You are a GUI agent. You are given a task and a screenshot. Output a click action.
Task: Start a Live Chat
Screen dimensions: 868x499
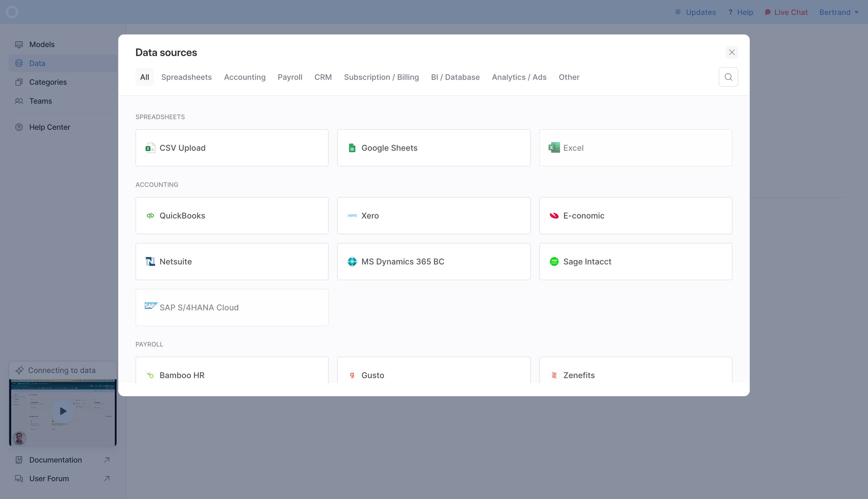(786, 12)
